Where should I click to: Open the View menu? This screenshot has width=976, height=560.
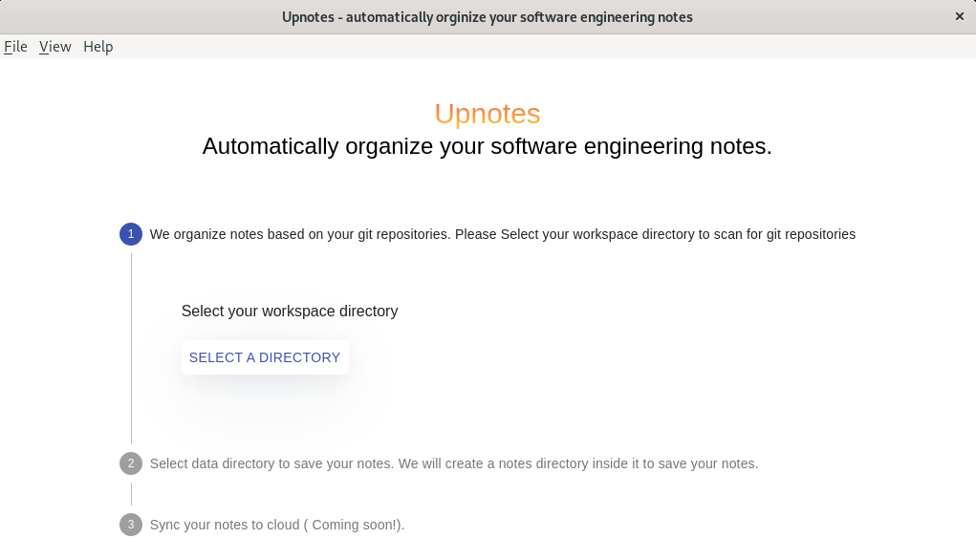pos(54,47)
